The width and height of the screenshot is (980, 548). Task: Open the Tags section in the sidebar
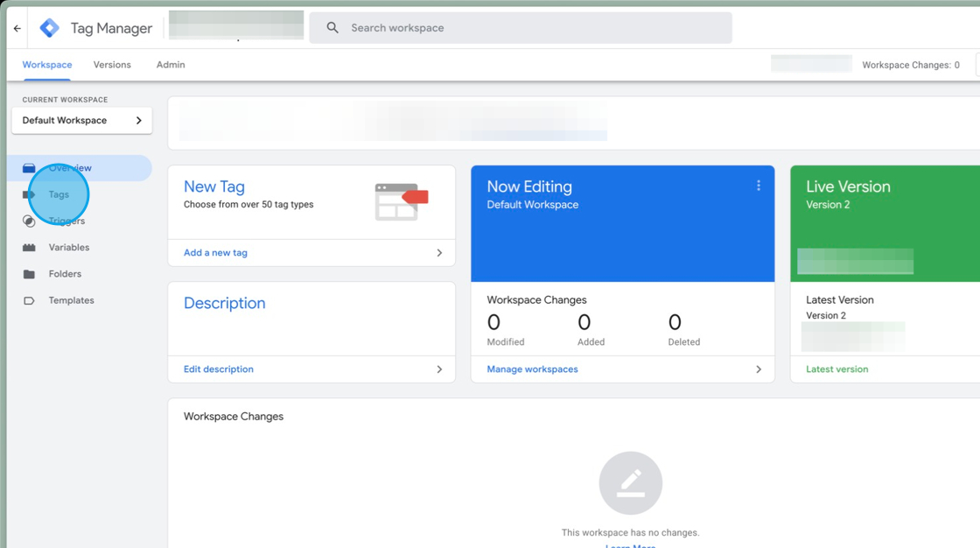point(59,193)
